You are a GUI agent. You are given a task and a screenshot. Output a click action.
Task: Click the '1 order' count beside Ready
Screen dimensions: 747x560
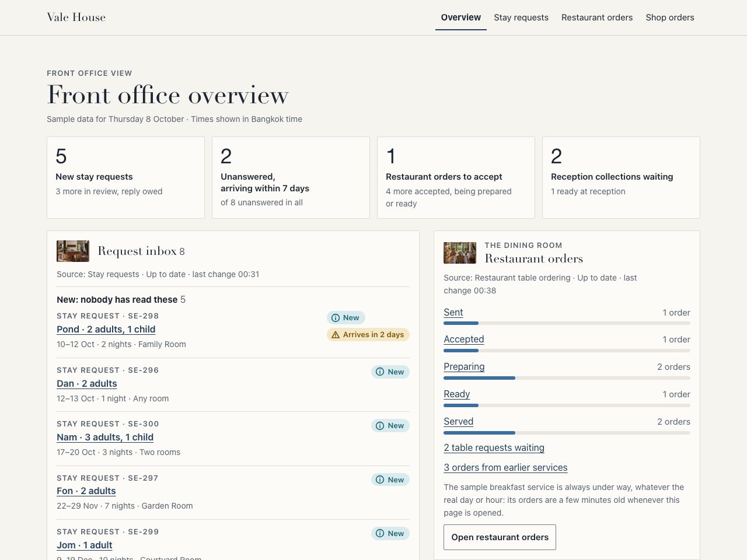[x=676, y=394]
